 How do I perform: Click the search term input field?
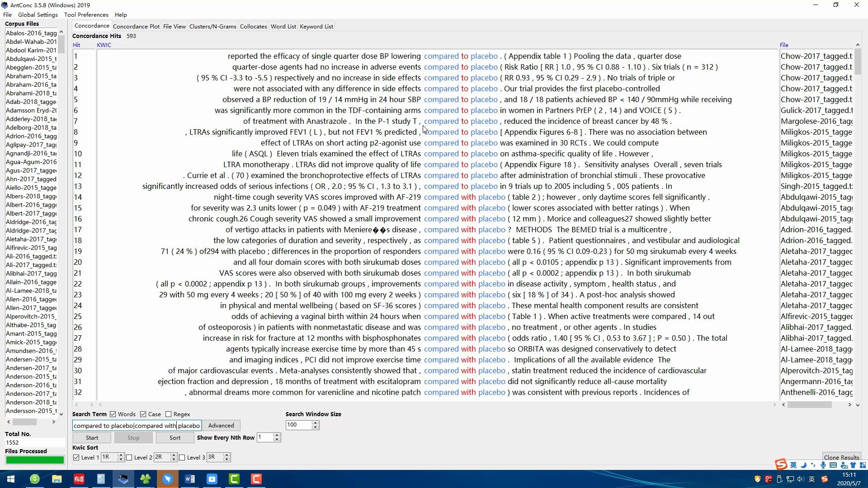pos(137,426)
